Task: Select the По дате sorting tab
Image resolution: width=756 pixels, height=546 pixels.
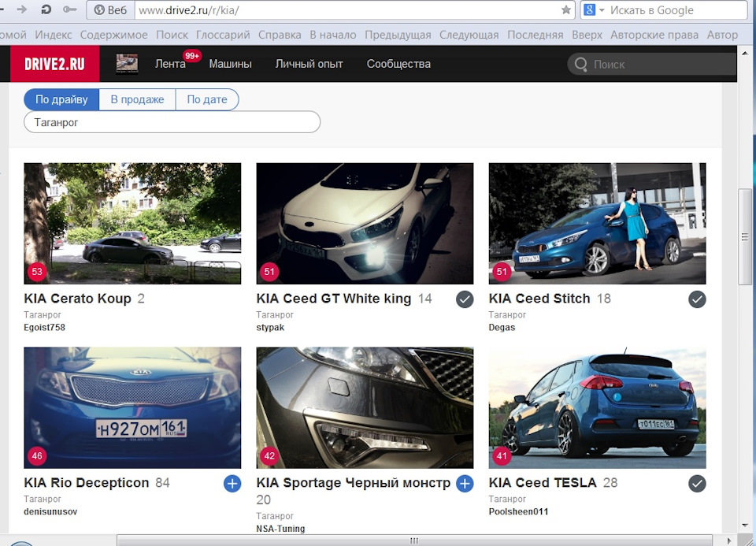Action: click(x=207, y=99)
